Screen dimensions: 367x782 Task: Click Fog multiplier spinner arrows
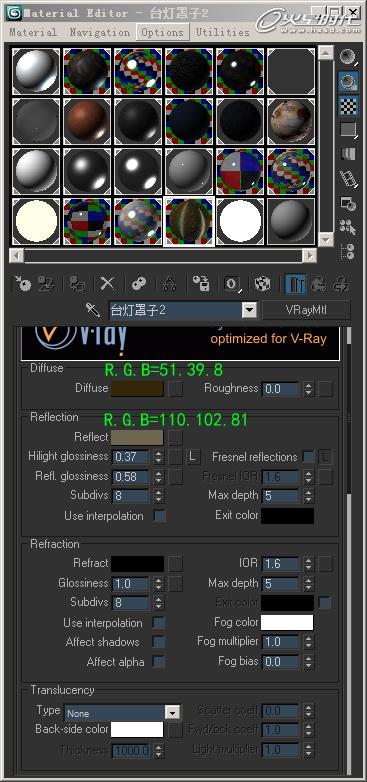pos(308,641)
